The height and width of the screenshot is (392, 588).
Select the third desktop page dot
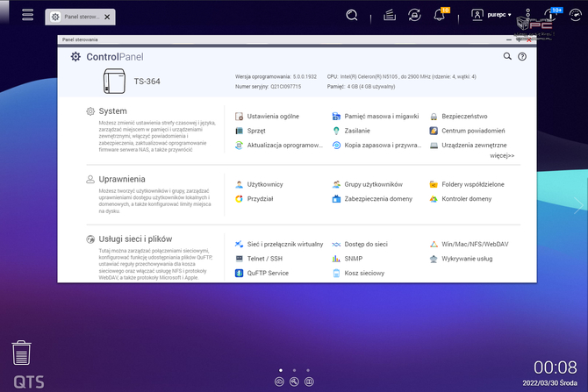(x=308, y=370)
